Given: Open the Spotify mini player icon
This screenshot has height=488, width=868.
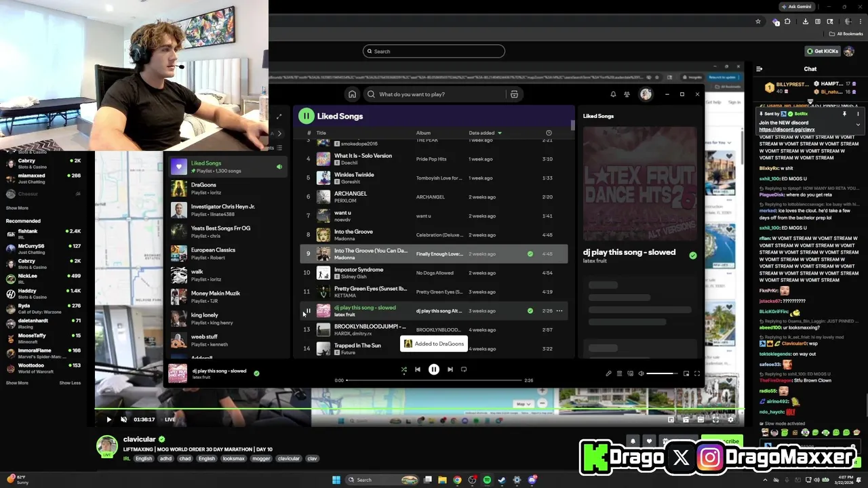Looking at the screenshot, I should (686, 373).
